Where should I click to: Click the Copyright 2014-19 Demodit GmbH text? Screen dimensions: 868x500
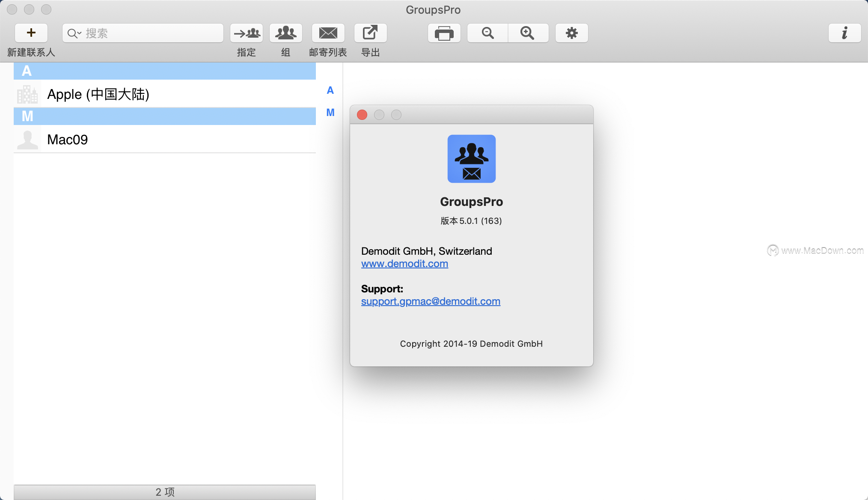471,344
